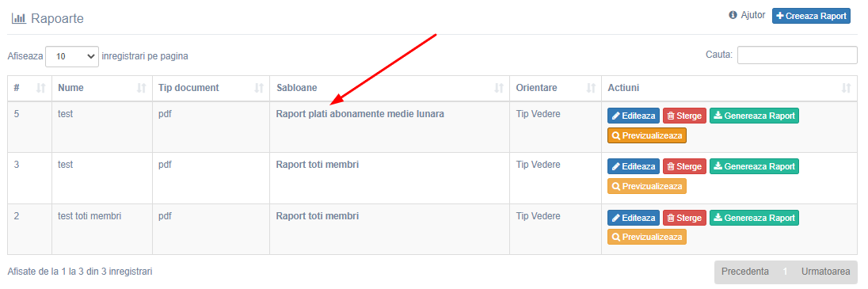Image resolution: width=868 pixels, height=289 pixels.
Task: Open the records per page dropdown
Action: [72, 56]
